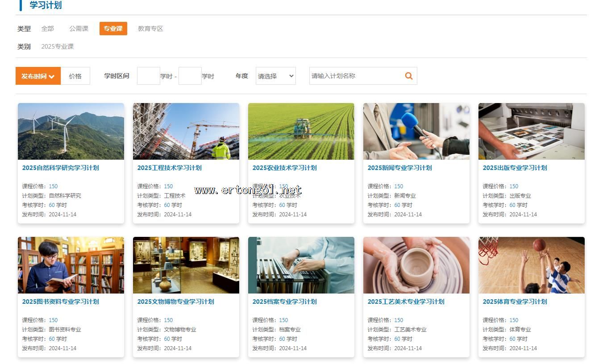Choose the 2025专业课 category
The height and width of the screenshot is (364, 603).
click(x=57, y=46)
